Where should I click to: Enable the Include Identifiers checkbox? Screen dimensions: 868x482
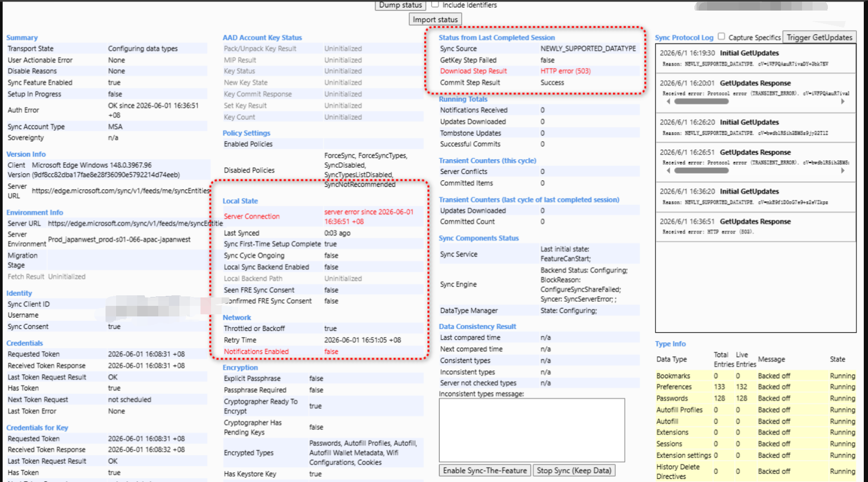(435, 4)
